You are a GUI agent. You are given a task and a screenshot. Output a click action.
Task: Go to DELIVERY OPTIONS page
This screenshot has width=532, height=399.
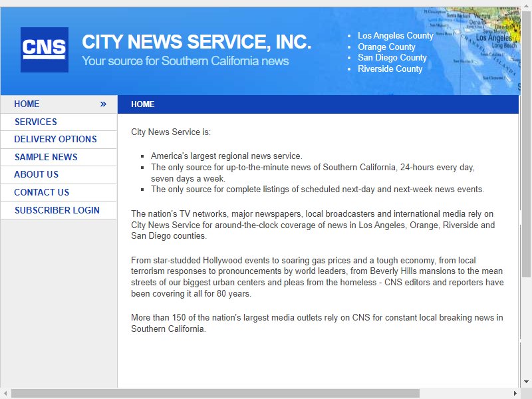tap(59, 140)
